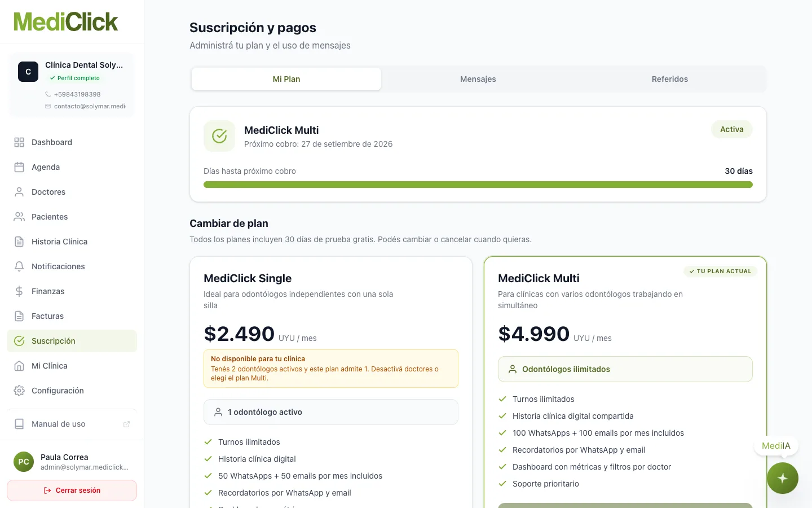This screenshot has width=812, height=508.
Task: Open Historia Clínica page
Action: point(72,242)
